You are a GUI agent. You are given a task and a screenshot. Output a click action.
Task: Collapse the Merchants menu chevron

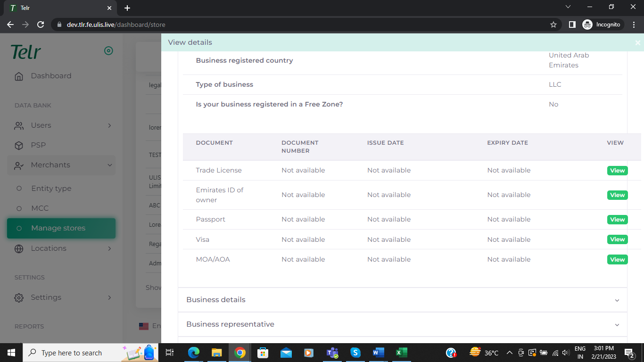(x=109, y=165)
